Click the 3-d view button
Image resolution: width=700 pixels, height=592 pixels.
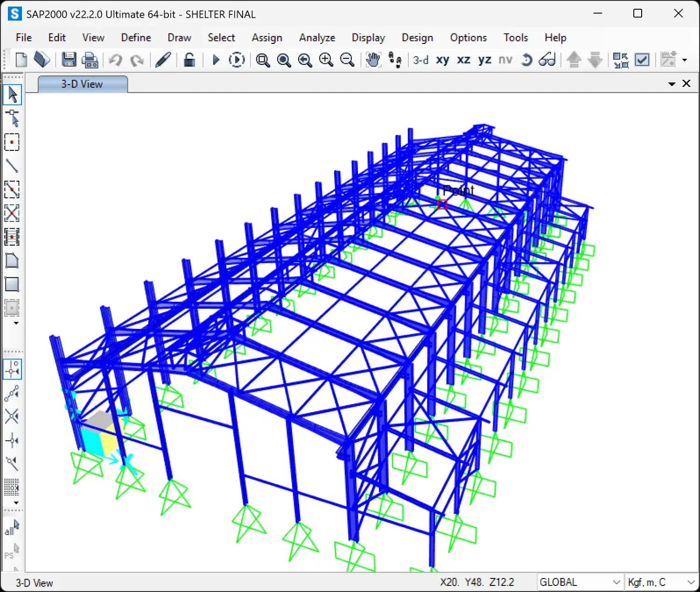click(x=420, y=60)
